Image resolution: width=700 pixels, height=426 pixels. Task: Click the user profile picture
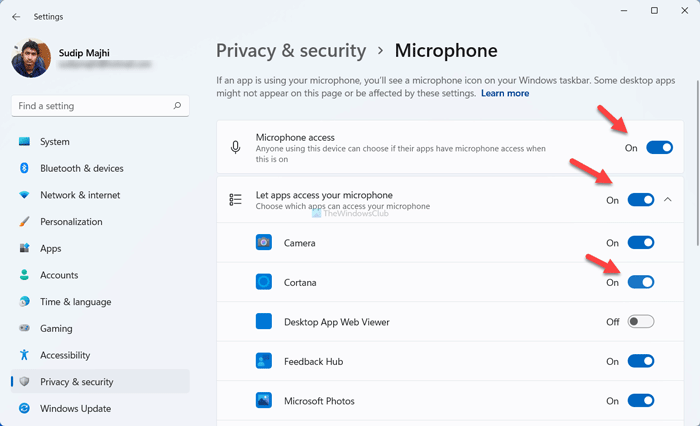31,58
